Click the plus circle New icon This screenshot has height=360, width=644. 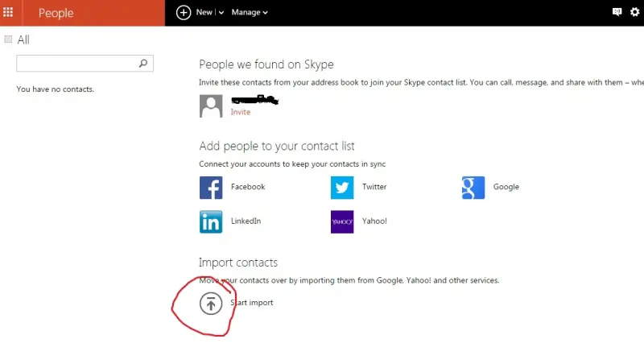(x=184, y=13)
